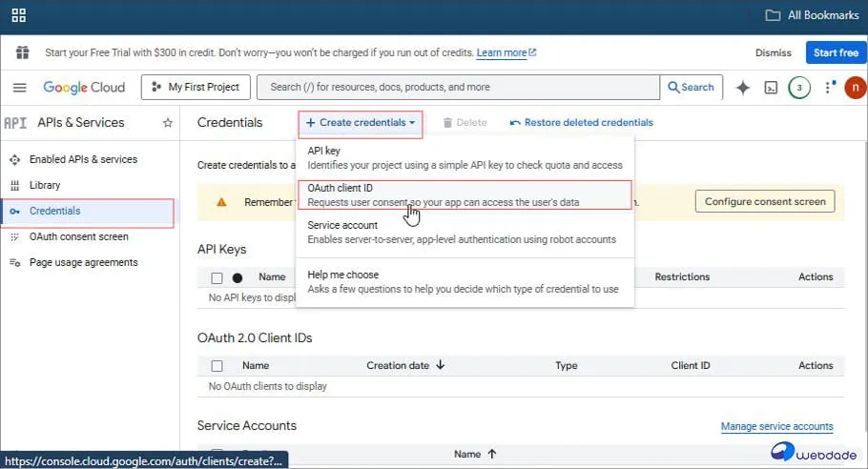868x469 pixels.
Task: Click the Gemini sparkle icon
Action: point(743,88)
